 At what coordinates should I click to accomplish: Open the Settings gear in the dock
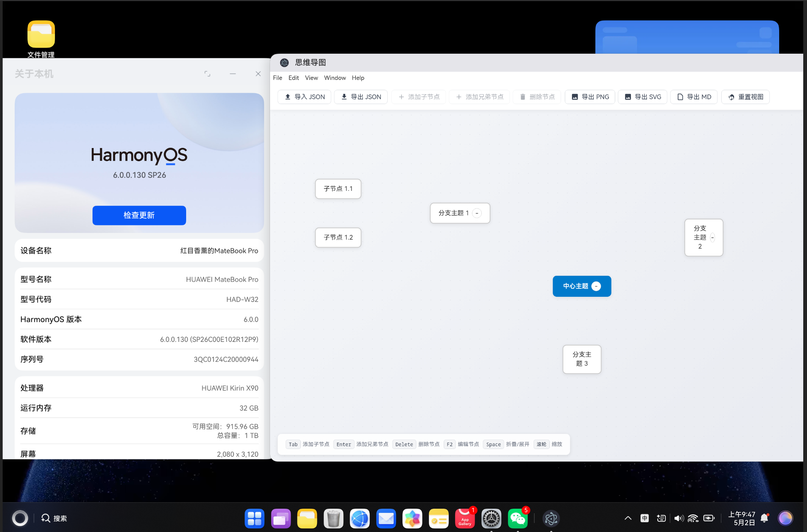pyautogui.click(x=491, y=519)
